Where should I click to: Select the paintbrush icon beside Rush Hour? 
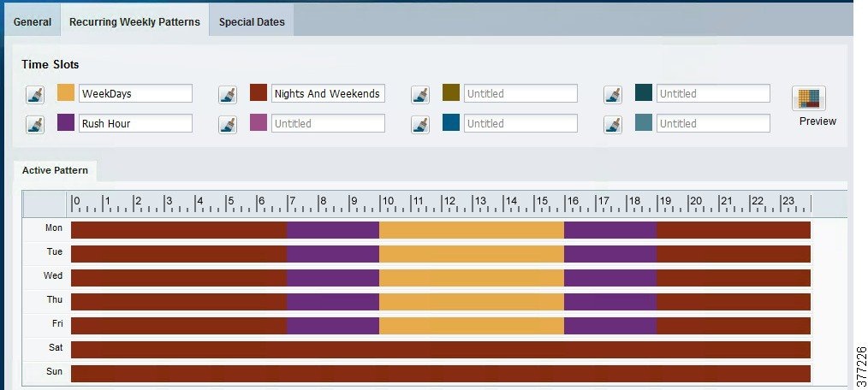[35, 124]
